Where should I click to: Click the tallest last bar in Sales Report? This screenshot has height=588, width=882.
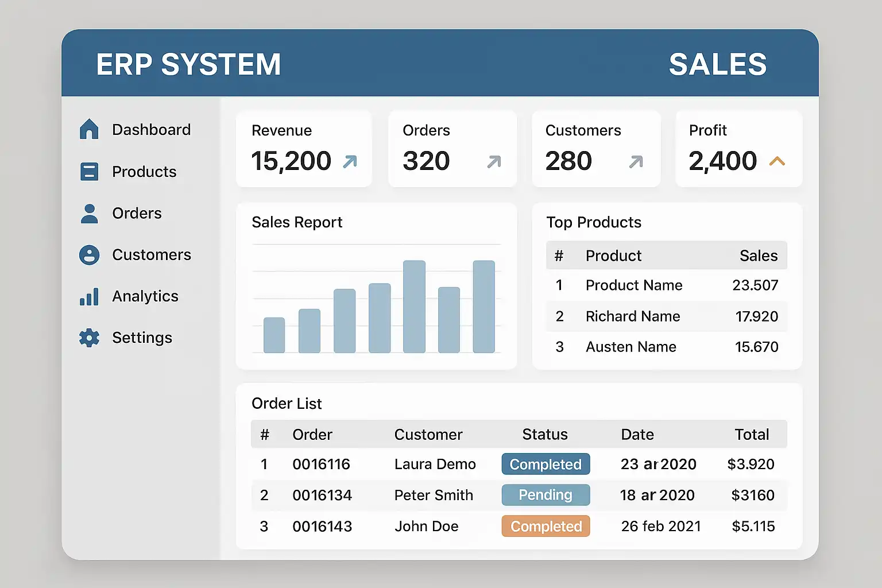483,307
